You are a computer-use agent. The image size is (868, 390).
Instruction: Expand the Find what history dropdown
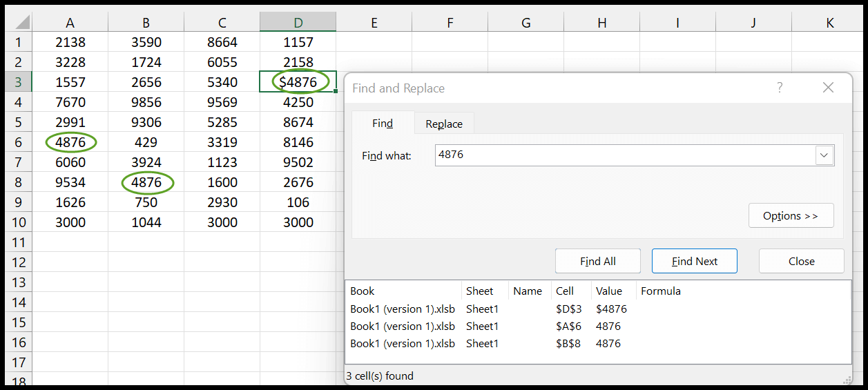[824, 155]
